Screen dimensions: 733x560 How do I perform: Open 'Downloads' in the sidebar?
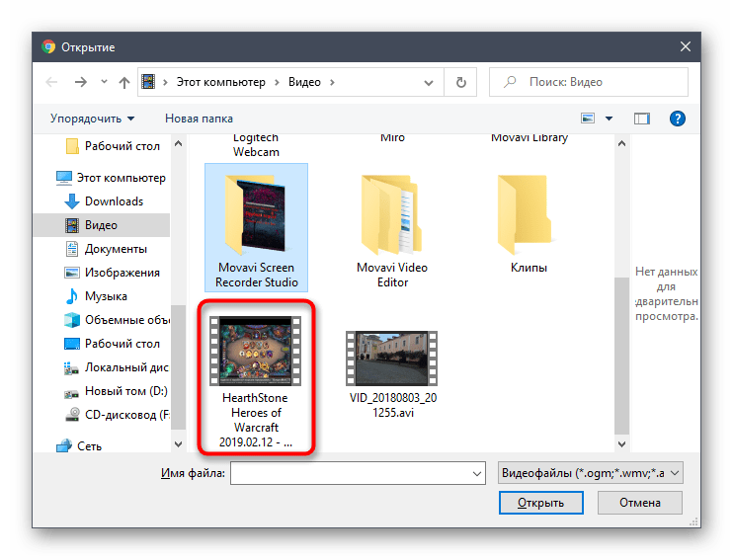104,201
